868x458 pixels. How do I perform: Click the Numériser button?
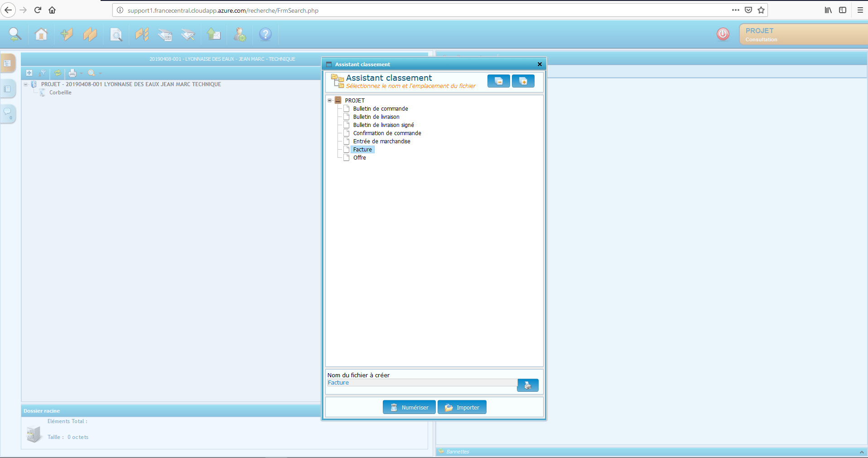pyautogui.click(x=409, y=407)
